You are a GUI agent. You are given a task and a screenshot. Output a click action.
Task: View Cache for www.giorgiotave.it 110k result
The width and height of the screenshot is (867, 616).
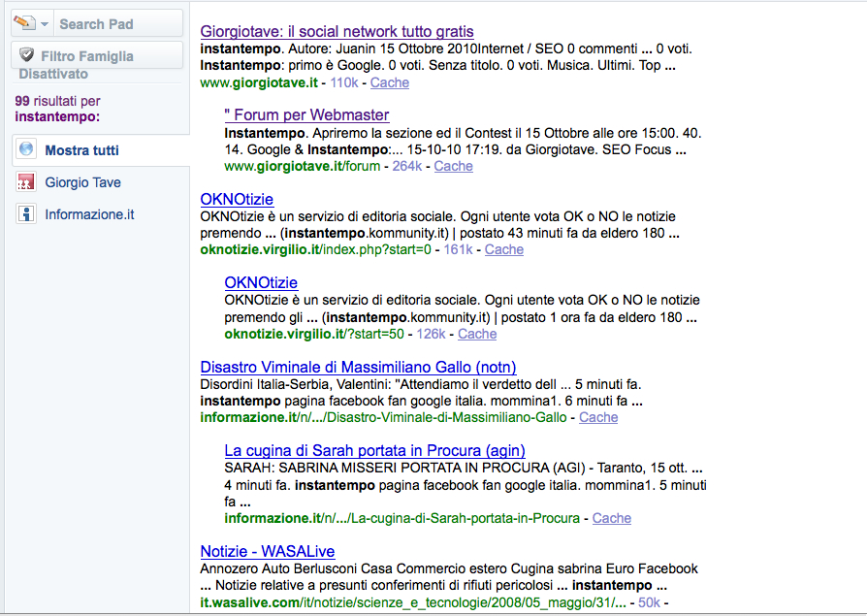pos(390,82)
